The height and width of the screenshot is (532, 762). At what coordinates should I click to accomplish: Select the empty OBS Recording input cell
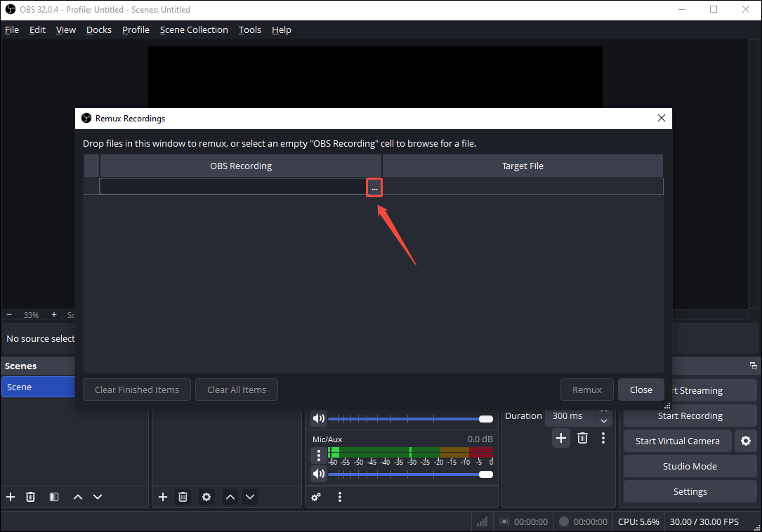click(x=232, y=187)
